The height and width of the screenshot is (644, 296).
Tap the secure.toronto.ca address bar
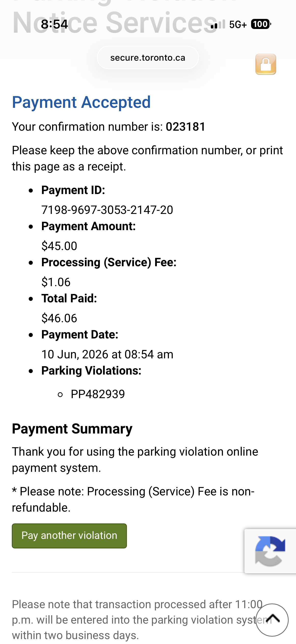(148, 57)
